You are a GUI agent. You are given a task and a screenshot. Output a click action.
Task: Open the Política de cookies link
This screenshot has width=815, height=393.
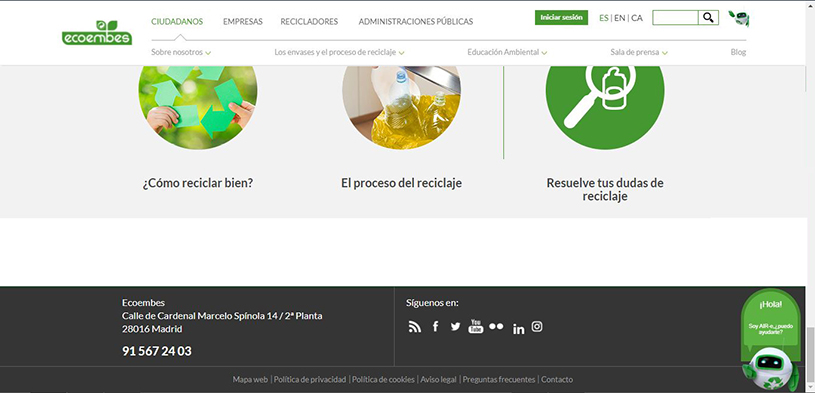tap(384, 379)
